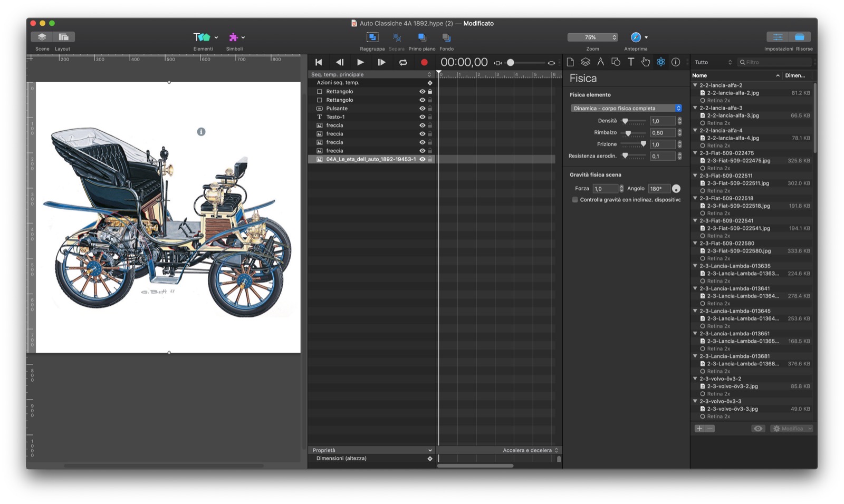
Task: Open the Physics inspector atom icon
Action: coord(660,62)
